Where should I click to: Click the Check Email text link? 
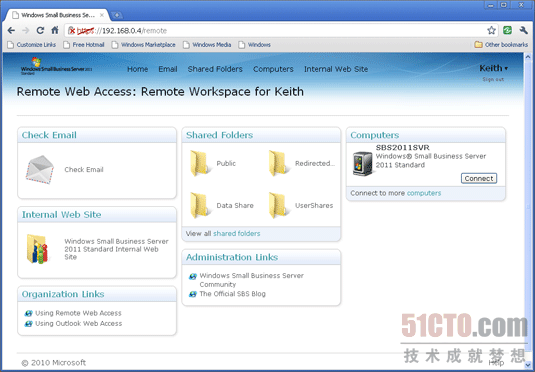(x=84, y=170)
